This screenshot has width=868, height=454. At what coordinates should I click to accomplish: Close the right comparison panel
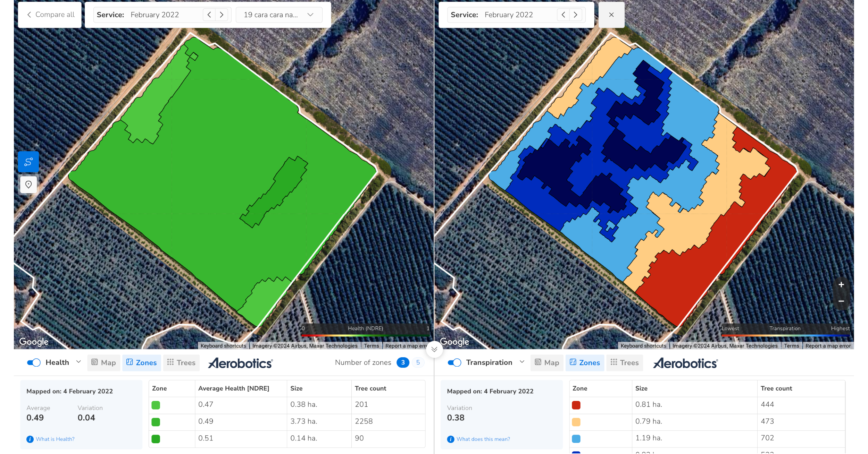pos(611,15)
